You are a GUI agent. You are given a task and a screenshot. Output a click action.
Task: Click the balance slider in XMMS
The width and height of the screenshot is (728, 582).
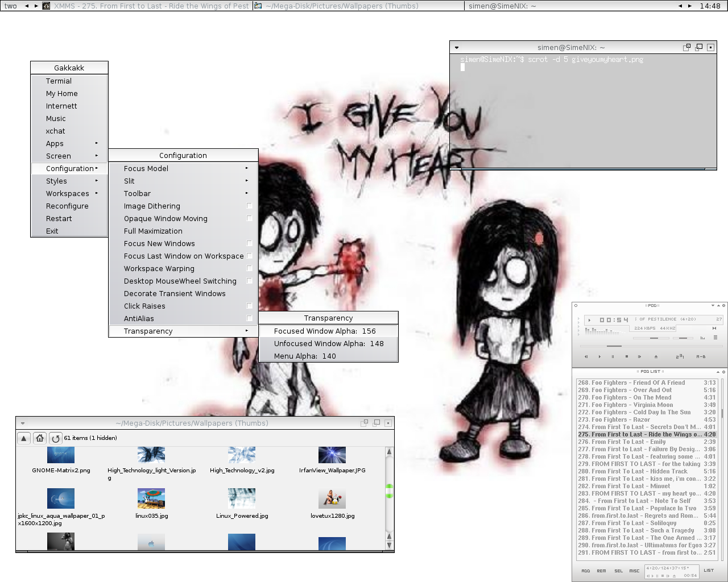(683, 338)
